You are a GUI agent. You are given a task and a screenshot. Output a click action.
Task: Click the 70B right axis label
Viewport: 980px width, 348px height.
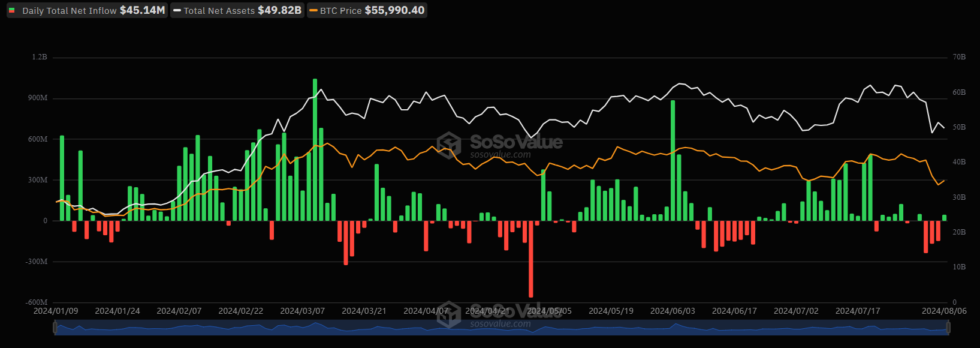point(959,57)
